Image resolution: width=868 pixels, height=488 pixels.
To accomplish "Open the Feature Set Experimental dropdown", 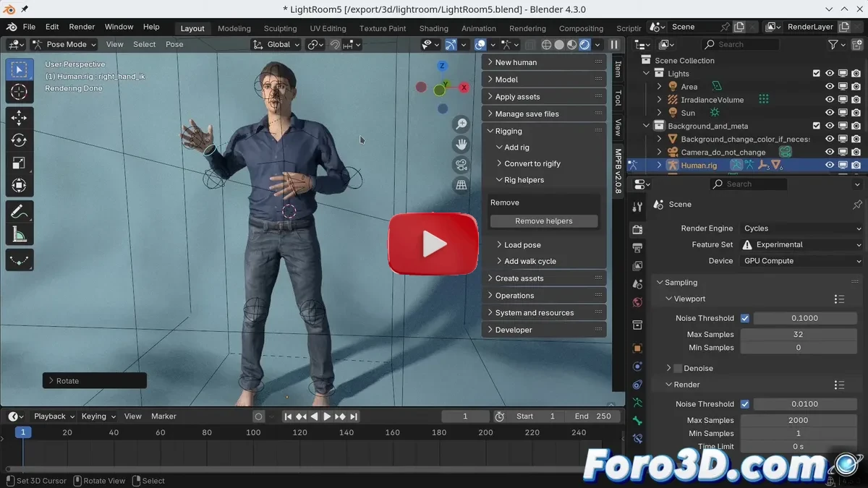I will click(801, 245).
